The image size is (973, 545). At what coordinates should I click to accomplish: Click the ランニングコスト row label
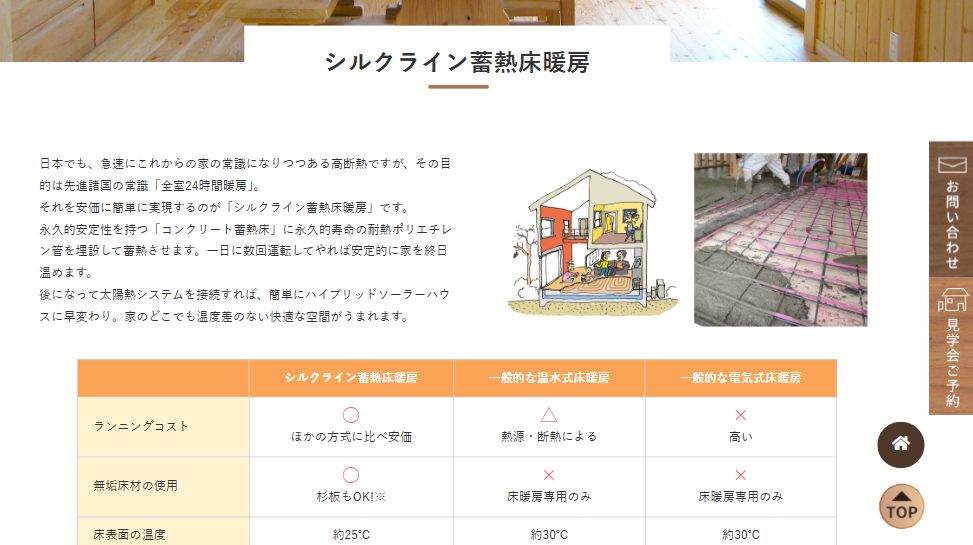tap(141, 426)
